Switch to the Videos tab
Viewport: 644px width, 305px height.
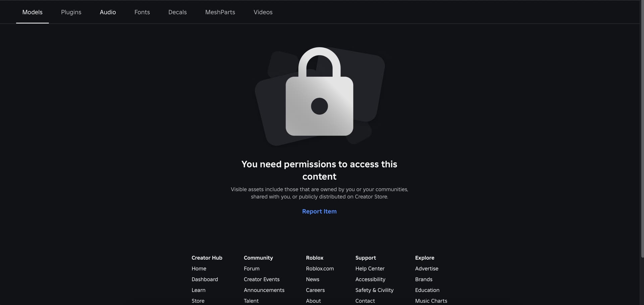click(263, 12)
